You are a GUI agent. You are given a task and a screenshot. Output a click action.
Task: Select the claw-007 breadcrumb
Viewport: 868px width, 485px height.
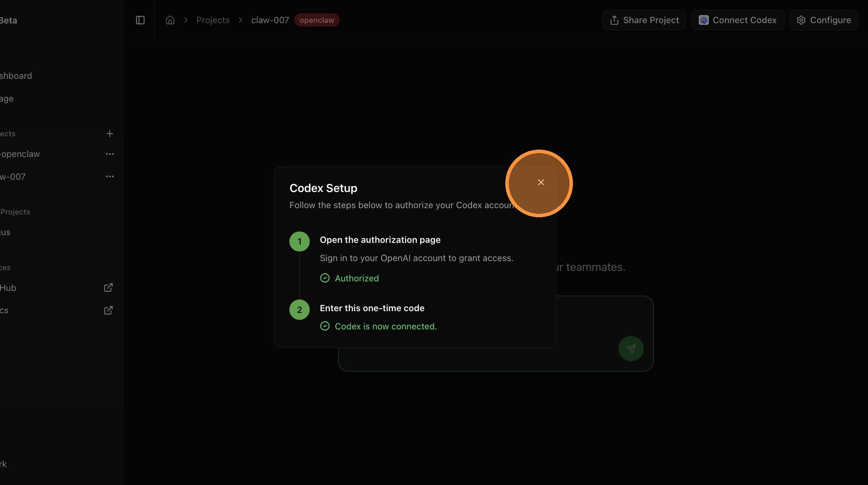[x=270, y=20]
